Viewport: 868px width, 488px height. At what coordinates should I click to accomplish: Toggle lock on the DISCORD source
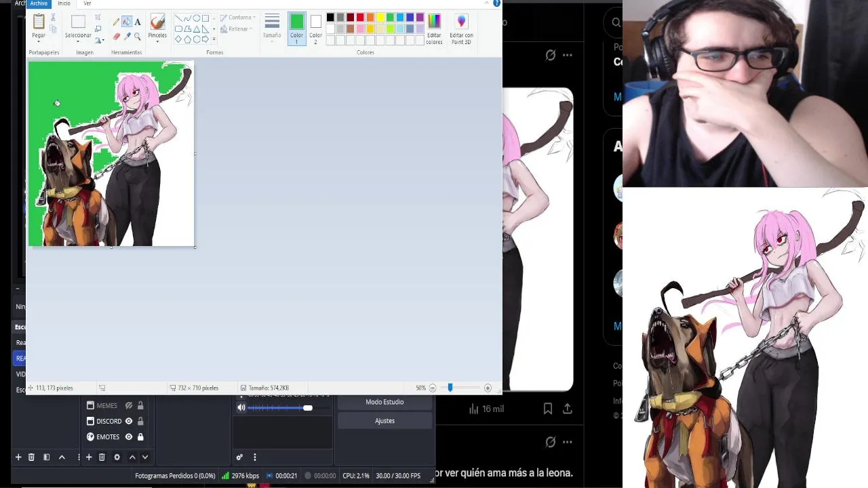[140, 421]
